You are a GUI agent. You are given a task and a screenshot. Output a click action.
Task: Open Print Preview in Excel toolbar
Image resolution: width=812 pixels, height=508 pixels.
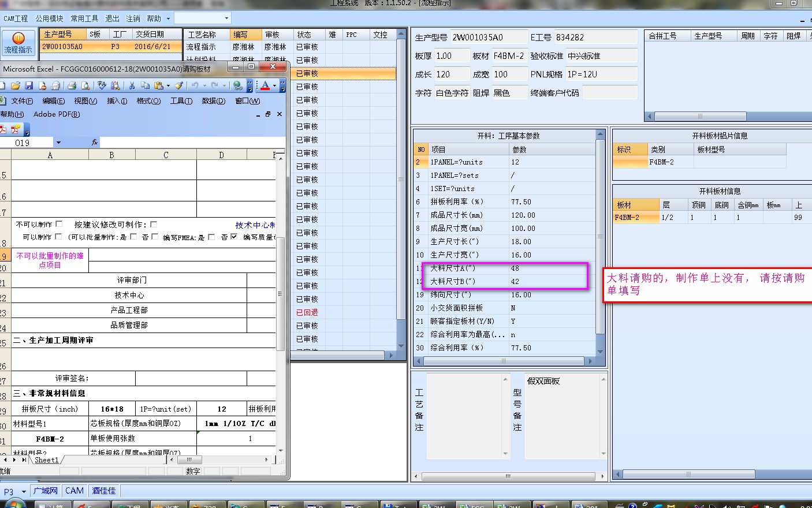point(85,85)
